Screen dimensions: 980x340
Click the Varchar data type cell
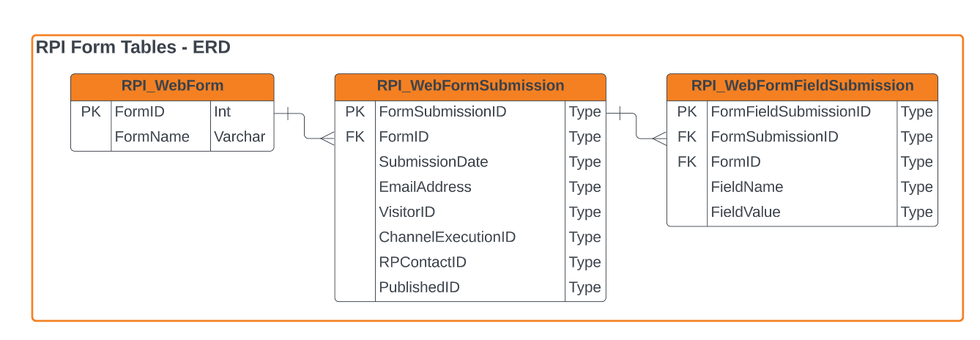(240, 137)
